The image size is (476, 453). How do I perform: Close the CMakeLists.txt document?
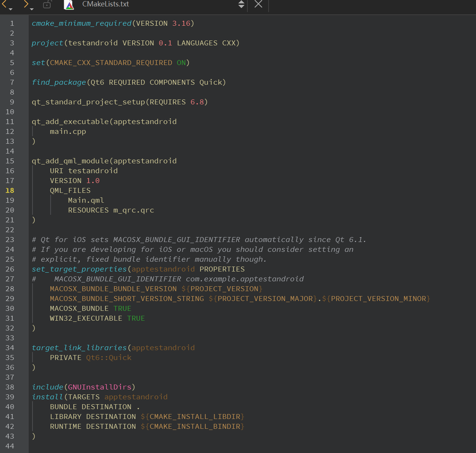point(258,4)
